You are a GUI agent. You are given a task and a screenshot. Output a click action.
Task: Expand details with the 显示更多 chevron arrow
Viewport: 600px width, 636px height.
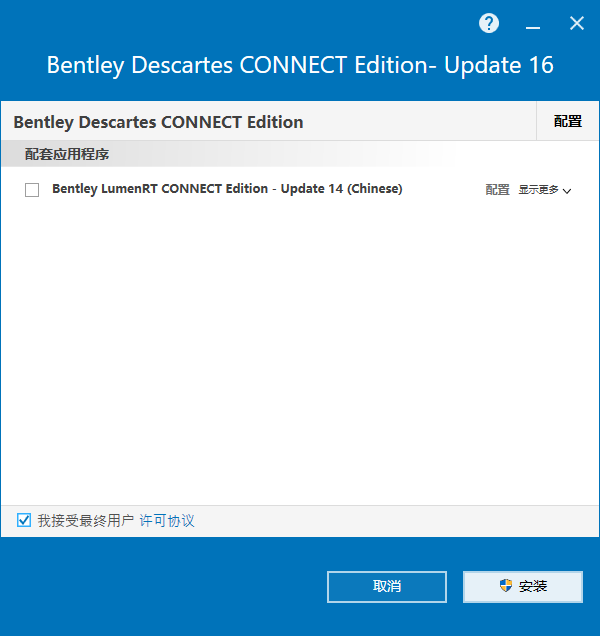click(567, 191)
